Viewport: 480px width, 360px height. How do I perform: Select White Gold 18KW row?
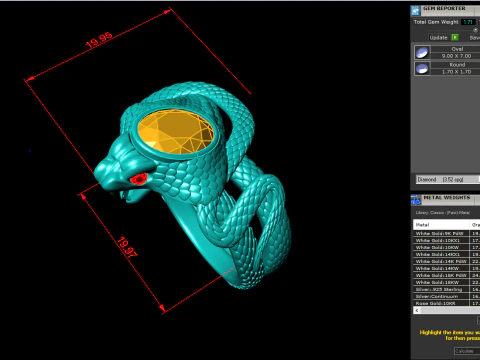tap(441, 282)
